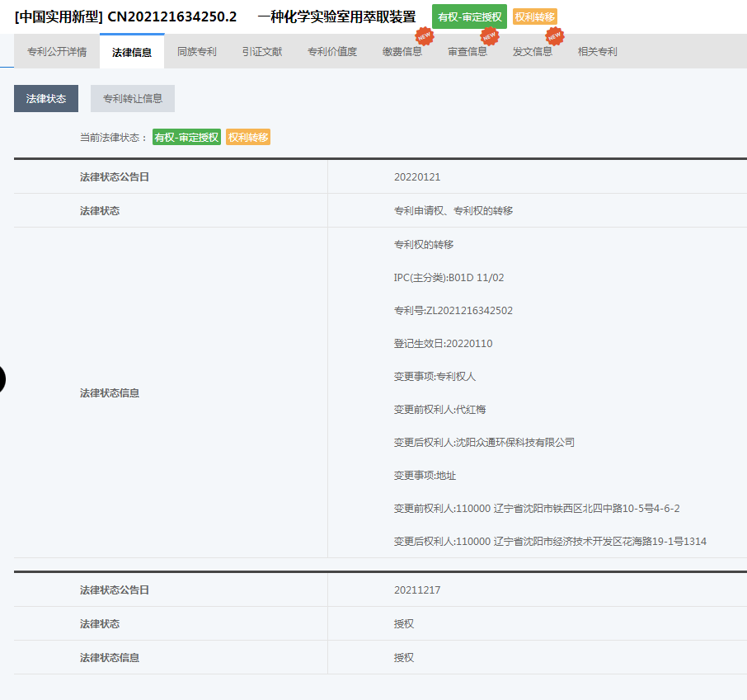
Task: Click the NEW badge above 审查信息
Action: [489, 36]
